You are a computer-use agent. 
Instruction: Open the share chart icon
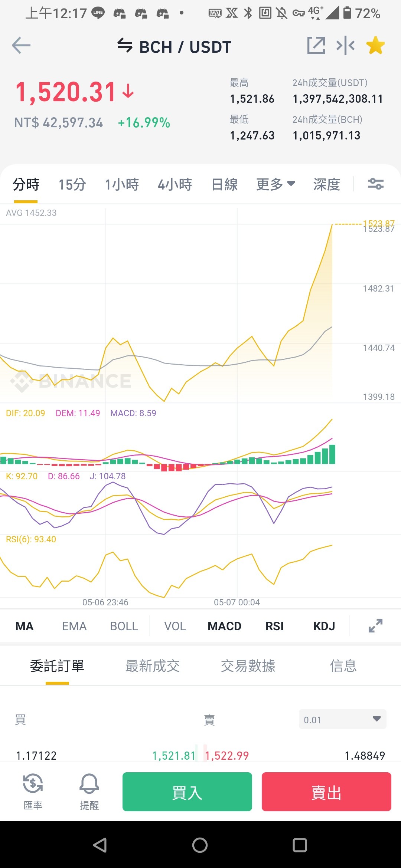click(316, 46)
